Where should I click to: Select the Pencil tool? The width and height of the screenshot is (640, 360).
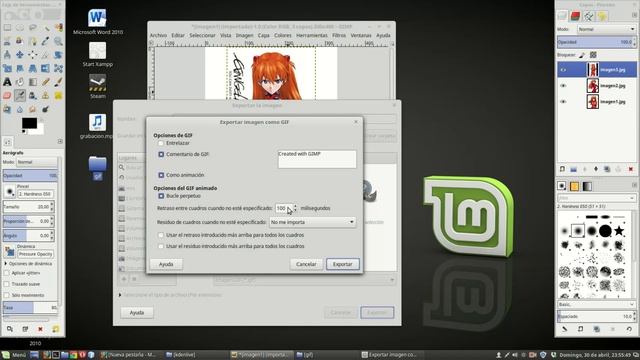point(45,82)
